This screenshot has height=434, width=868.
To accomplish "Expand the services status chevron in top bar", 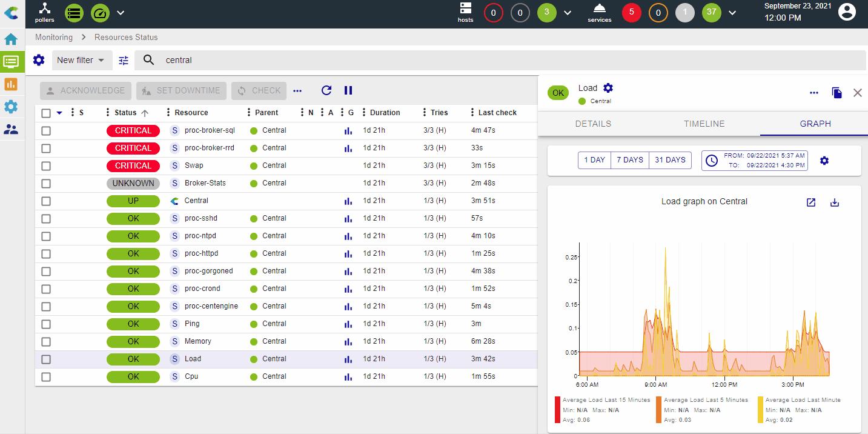I will click(732, 13).
